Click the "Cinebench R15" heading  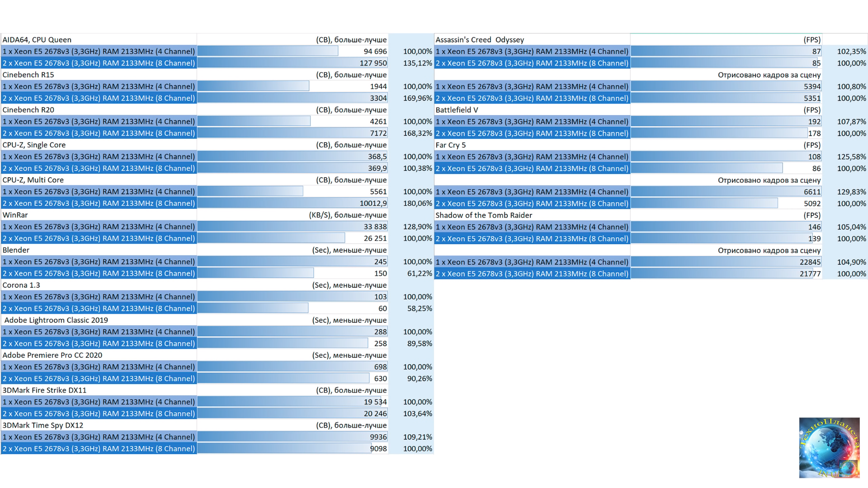click(28, 75)
